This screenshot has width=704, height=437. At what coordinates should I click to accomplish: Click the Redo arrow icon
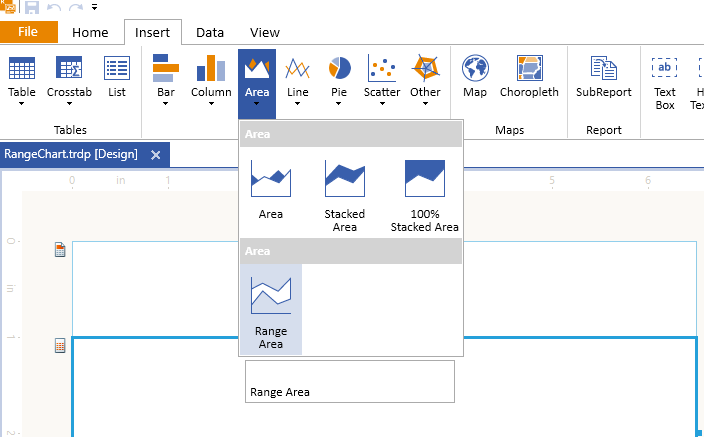[x=75, y=7]
